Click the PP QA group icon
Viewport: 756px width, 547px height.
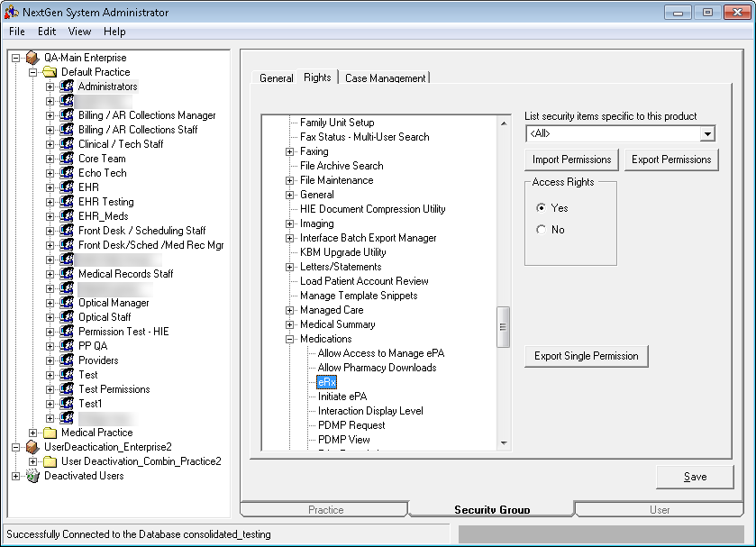pos(67,346)
